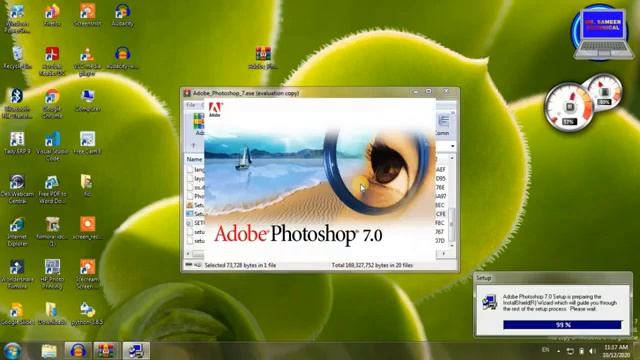640x360 pixels.
Task: Click the 'Selected 73,728 bytes in 1 file' status text
Action: click(240, 265)
